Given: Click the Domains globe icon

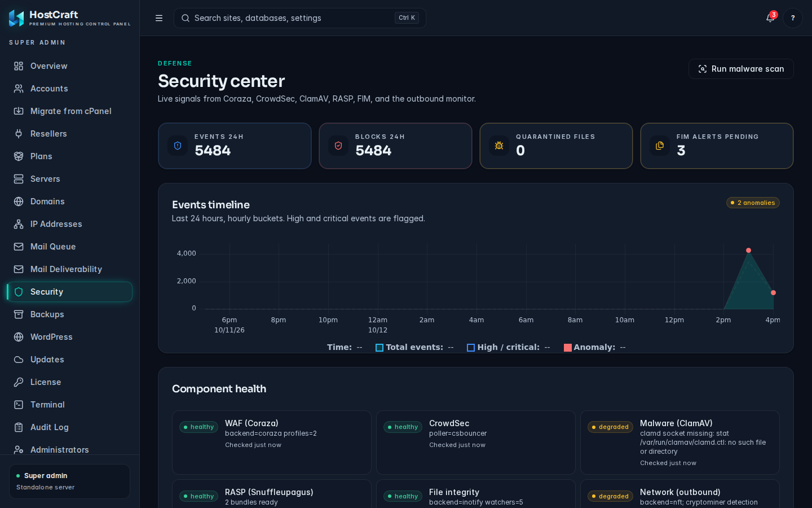Looking at the screenshot, I should coord(19,202).
